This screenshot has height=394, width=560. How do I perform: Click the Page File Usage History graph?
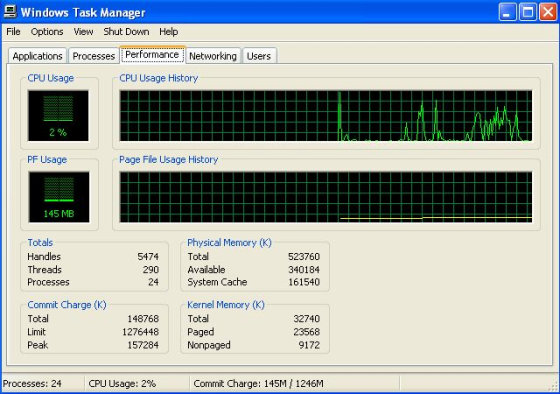[326, 197]
